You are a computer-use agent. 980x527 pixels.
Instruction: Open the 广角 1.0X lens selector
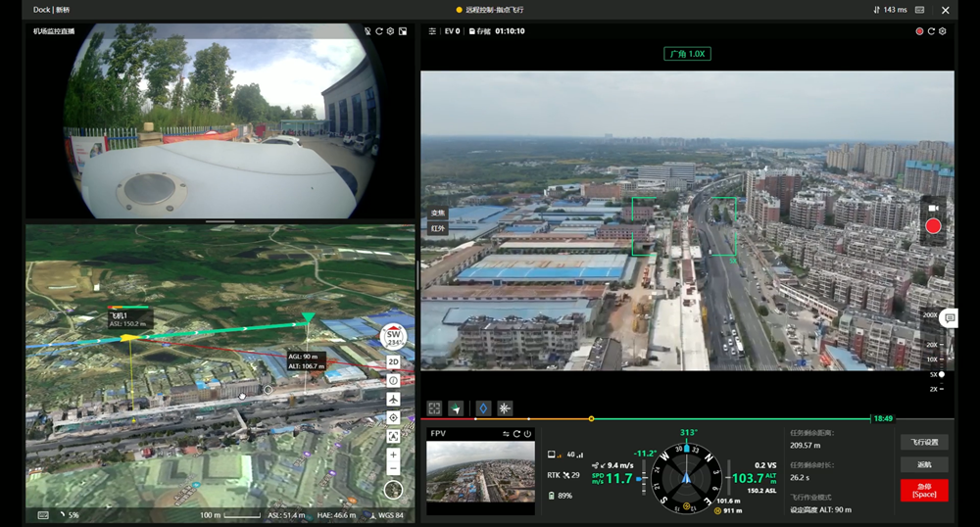(x=687, y=54)
